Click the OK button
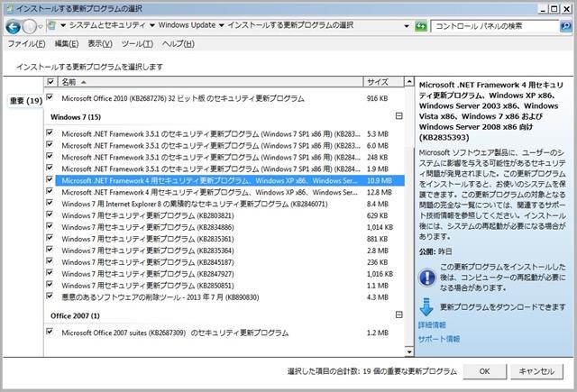577x392 pixels. (x=484, y=371)
